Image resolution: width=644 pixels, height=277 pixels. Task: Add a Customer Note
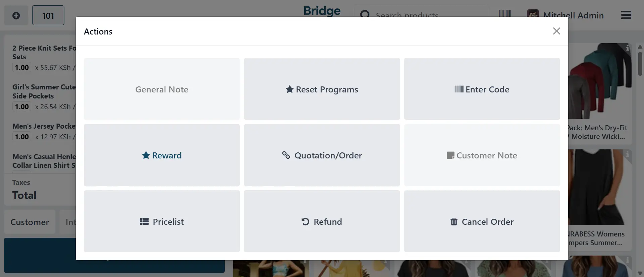tap(482, 155)
